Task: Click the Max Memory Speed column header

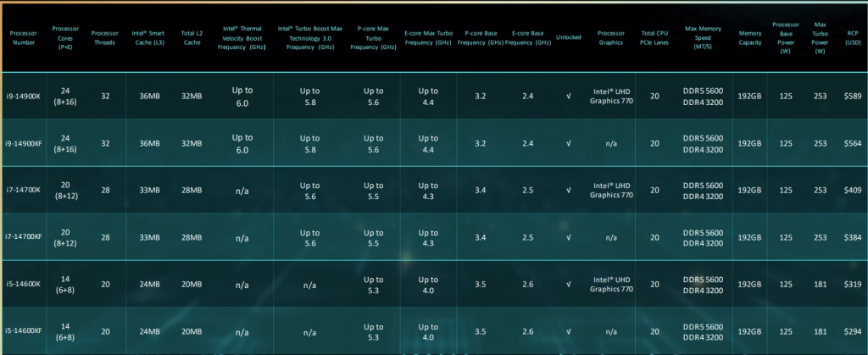Action: click(x=703, y=37)
